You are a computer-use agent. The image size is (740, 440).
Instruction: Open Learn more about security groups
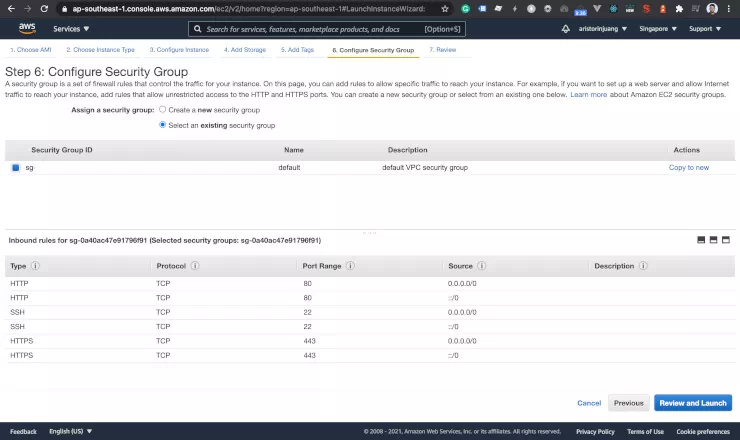point(589,94)
